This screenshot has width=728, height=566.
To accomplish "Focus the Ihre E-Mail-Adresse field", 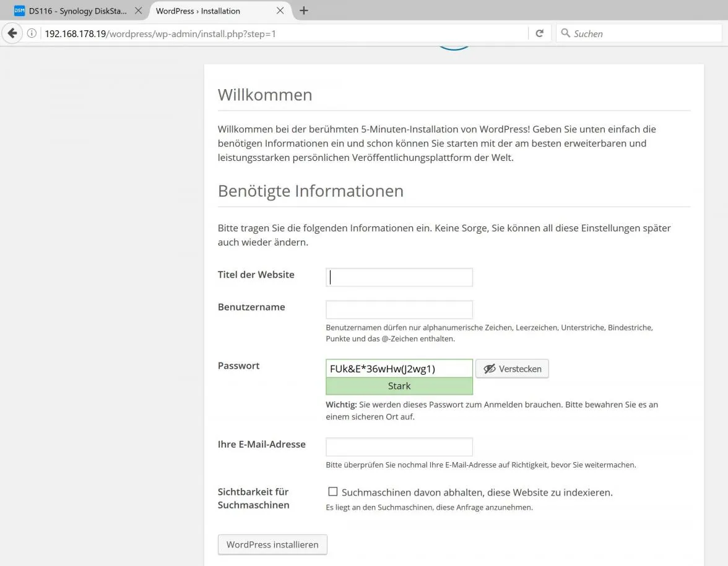I will point(399,447).
